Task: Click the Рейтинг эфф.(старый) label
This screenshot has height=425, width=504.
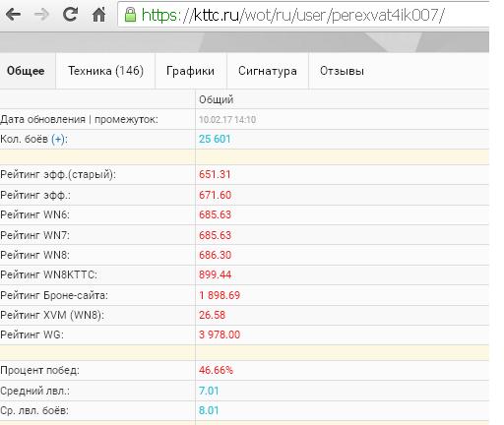Action: point(58,174)
